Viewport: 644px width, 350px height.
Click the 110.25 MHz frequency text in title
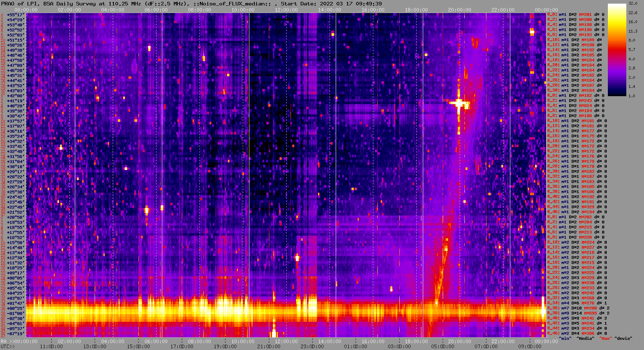point(124,4)
